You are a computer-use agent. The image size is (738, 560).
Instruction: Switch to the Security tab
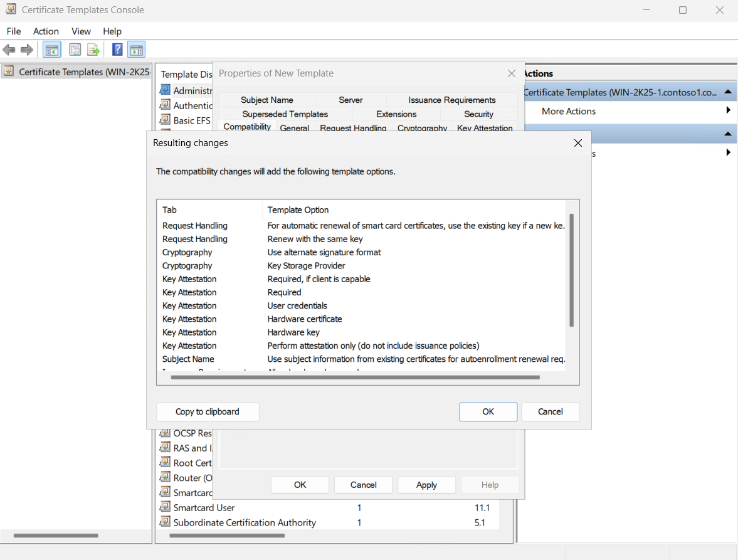coord(478,114)
